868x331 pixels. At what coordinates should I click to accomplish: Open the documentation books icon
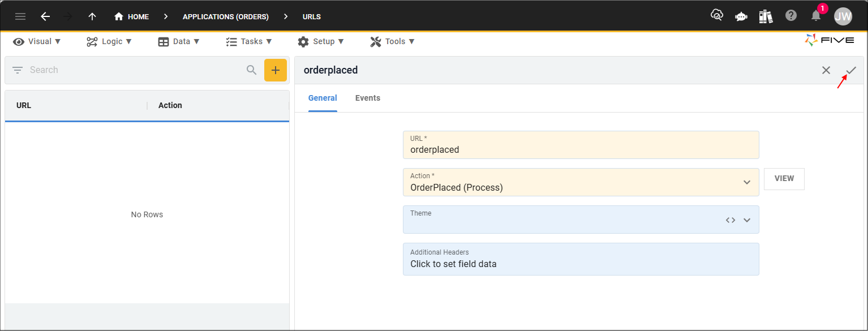[x=766, y=16]
